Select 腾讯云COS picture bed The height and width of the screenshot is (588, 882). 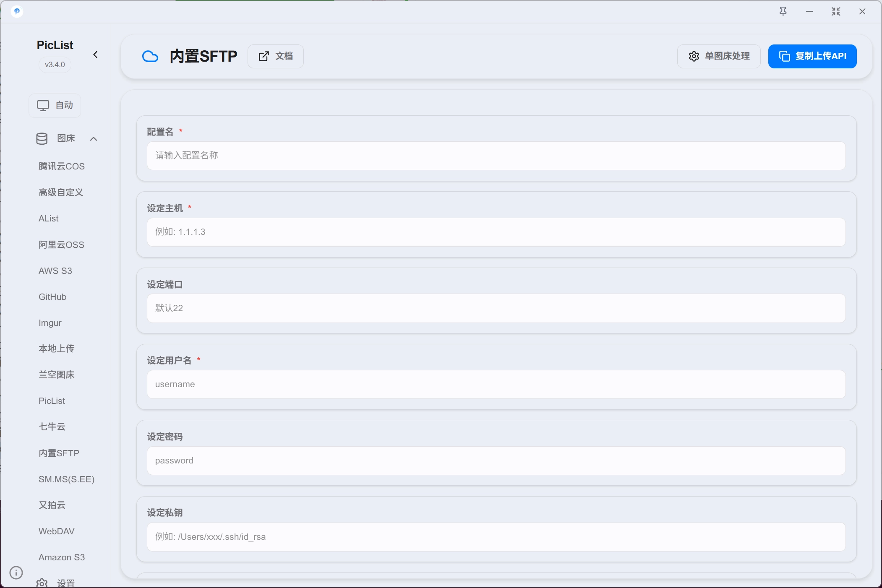coord(62,166)
